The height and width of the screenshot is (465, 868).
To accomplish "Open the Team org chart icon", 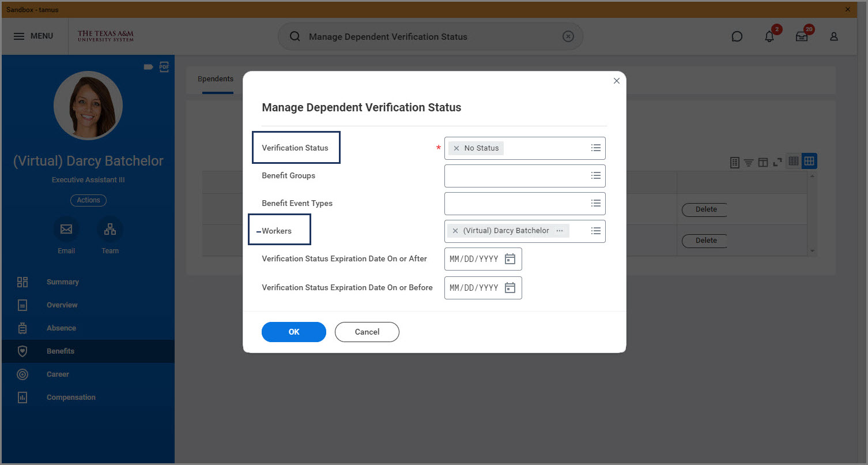I will coord(110,229).
